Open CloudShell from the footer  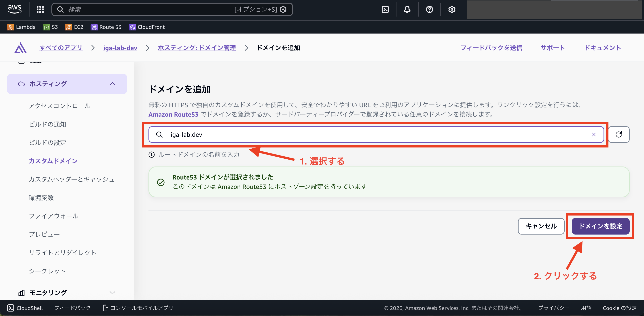pyautogui.click(x=25, y=308)
